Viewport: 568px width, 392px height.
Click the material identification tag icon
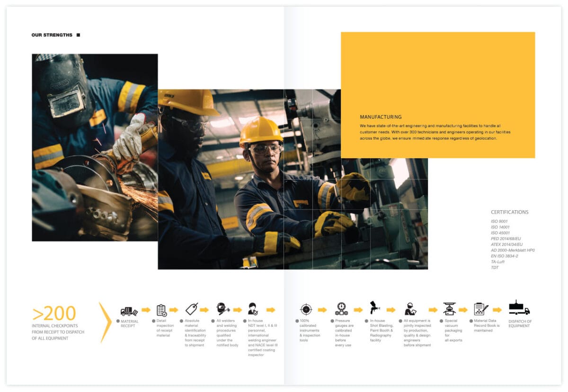191,309
